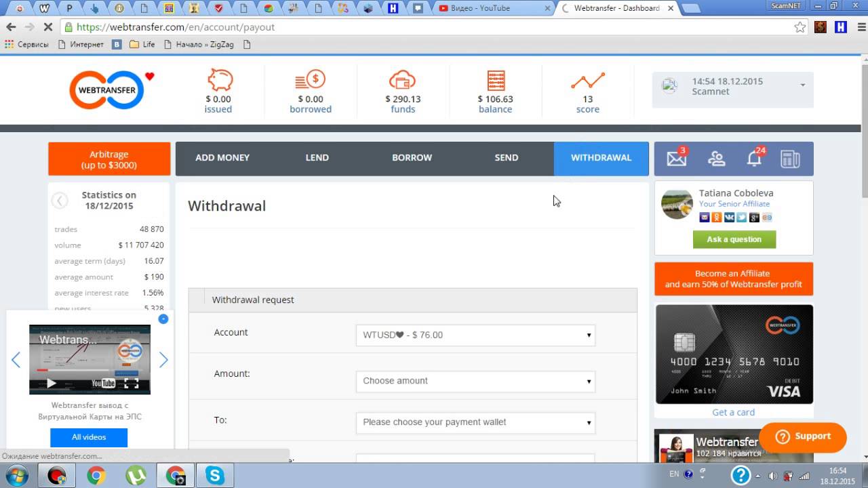Click the balance abacus icon
868x488 pixels.
tap(496, 80)
